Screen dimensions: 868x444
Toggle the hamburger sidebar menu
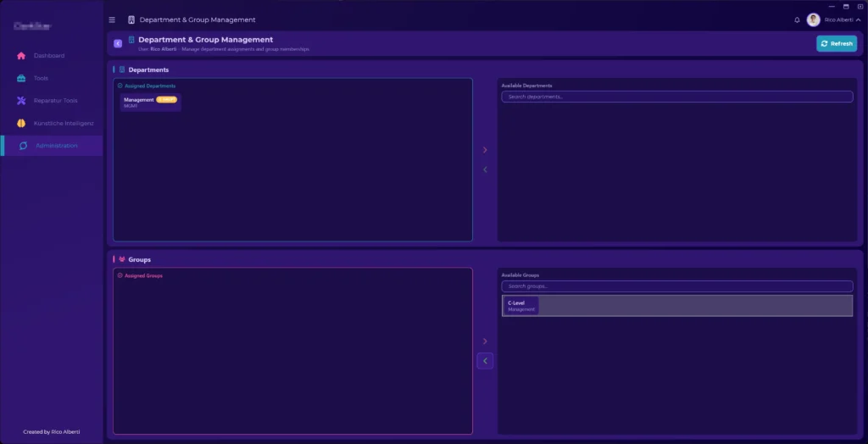coord(112,20)
